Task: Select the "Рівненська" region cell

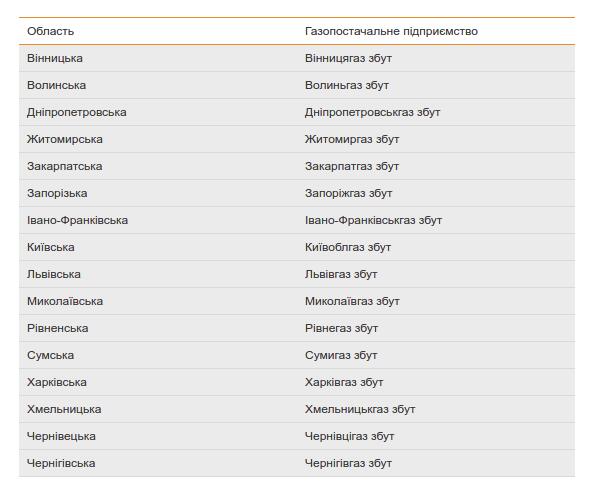Action: [58, 328]
